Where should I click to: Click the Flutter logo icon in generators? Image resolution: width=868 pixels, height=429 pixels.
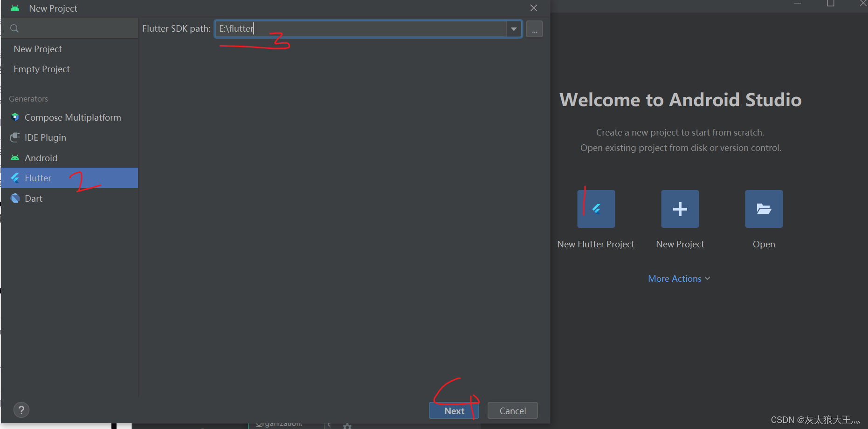click(15, 178)
